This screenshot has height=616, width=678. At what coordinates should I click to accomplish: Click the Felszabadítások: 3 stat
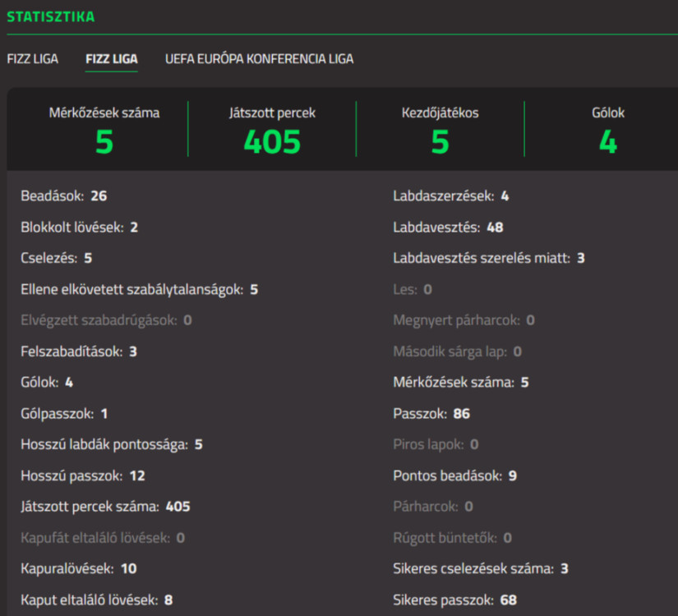tap(79, 352)
